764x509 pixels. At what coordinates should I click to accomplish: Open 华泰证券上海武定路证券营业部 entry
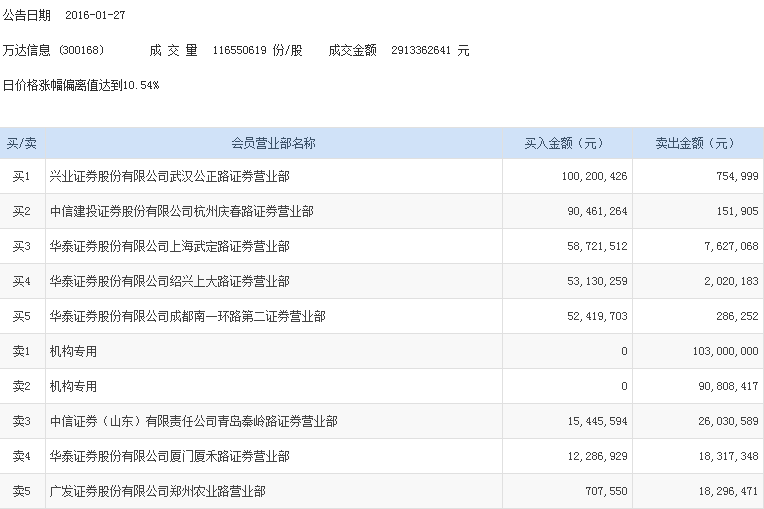pyautogui.click(x=169, y=247)
